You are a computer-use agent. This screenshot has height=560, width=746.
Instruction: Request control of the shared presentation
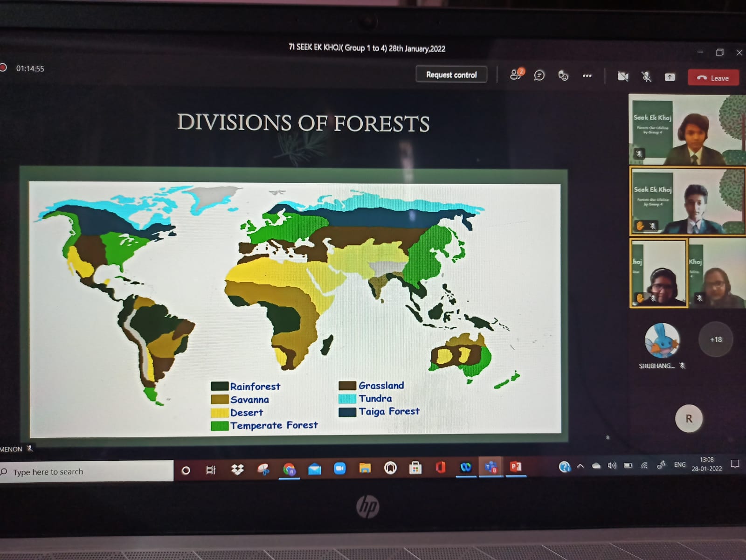pos(451,75)
